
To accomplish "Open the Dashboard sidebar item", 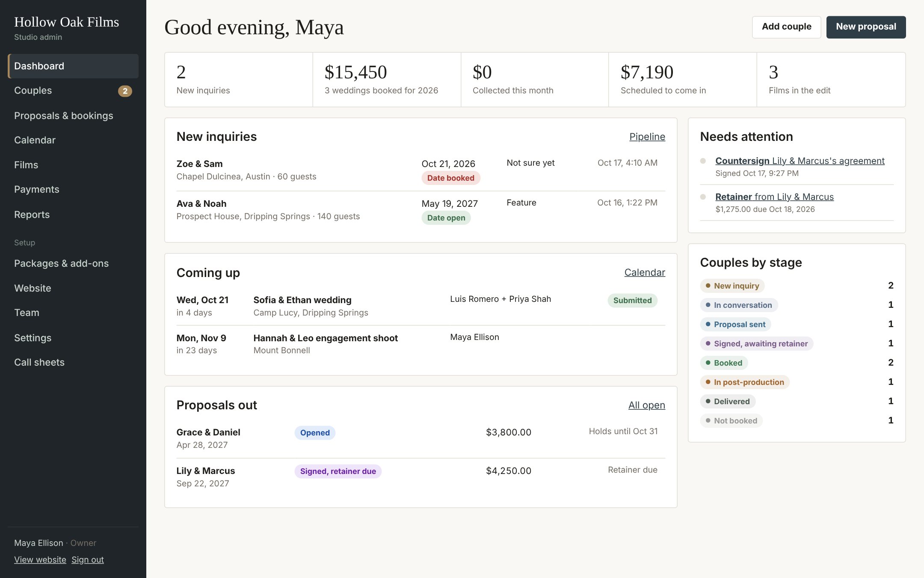I will pos(73,66).
